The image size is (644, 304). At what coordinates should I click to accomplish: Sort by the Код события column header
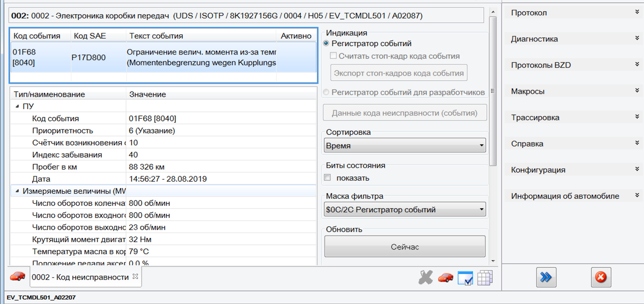coord(41,36)
